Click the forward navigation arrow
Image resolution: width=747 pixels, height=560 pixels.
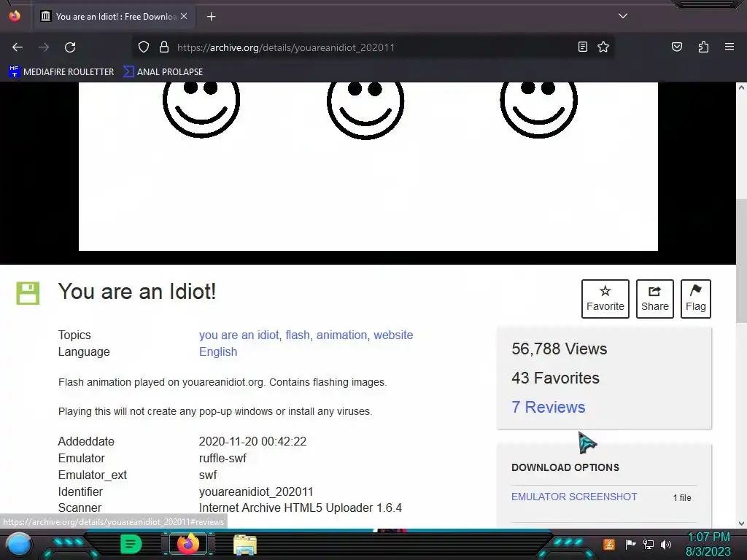point(44,47)
